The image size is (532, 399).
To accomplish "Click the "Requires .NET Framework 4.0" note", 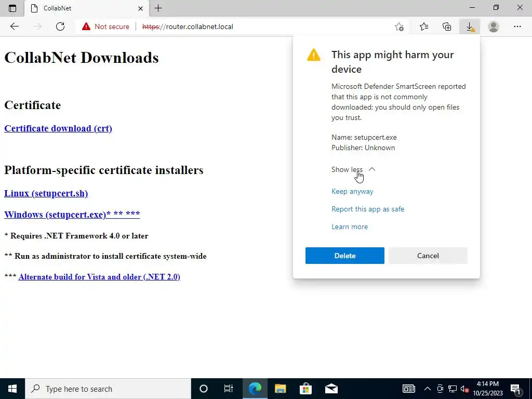I will [x=76, y=236].
